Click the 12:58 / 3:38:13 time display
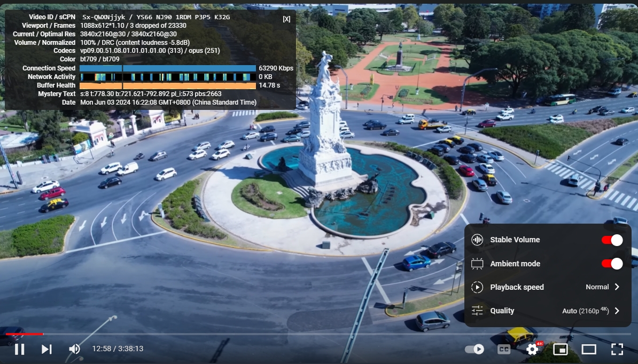638x364 pixels. 118,349
